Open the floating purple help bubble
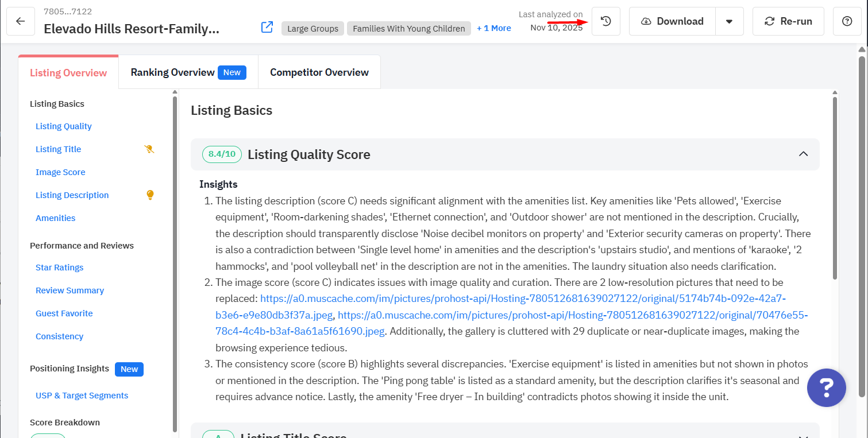The image size is (868, 438). coord(826,388)
